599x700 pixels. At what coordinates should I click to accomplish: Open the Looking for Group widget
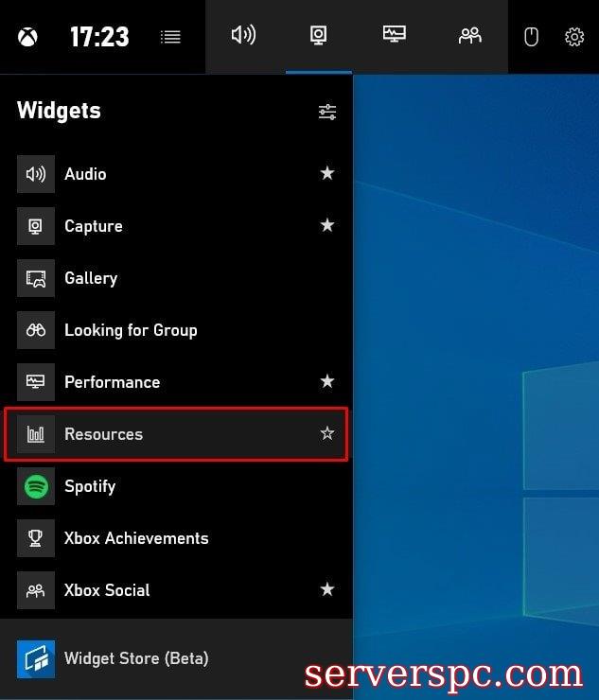(x=131, y=330)
